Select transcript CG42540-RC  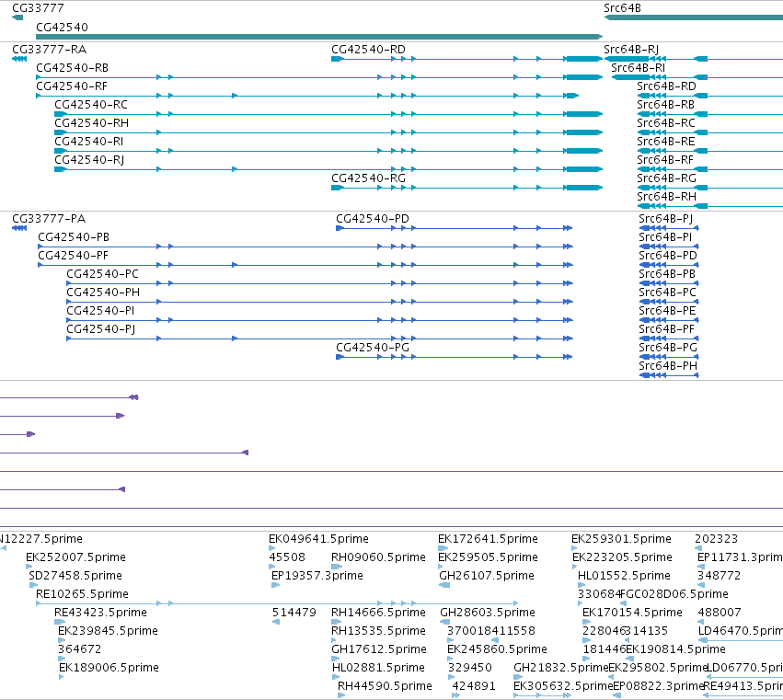pos(91,105)
